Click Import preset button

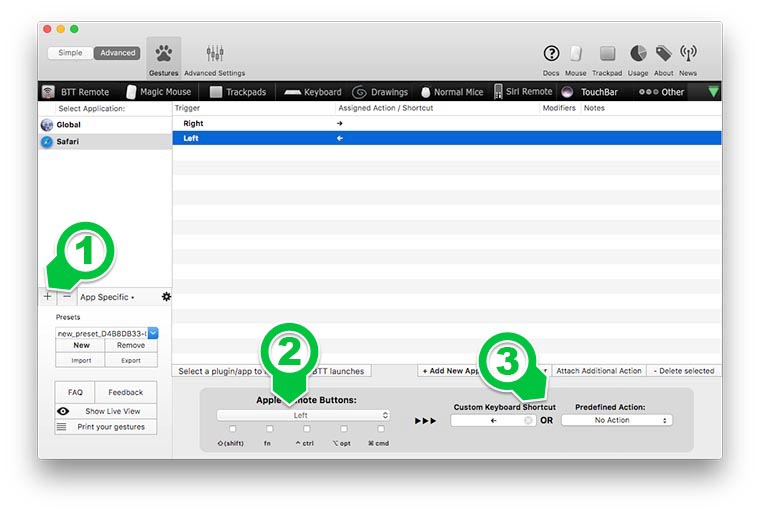81,360
